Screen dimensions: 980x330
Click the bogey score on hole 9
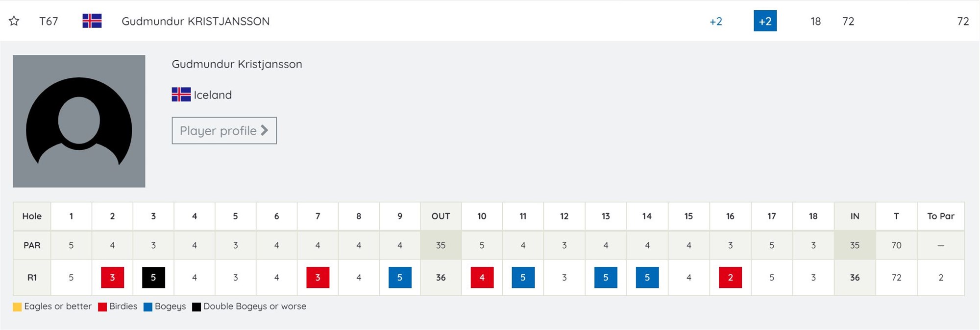[x=400, y=278]
